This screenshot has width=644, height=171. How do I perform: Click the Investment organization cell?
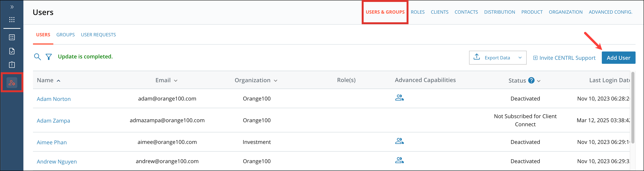[256, 142]
